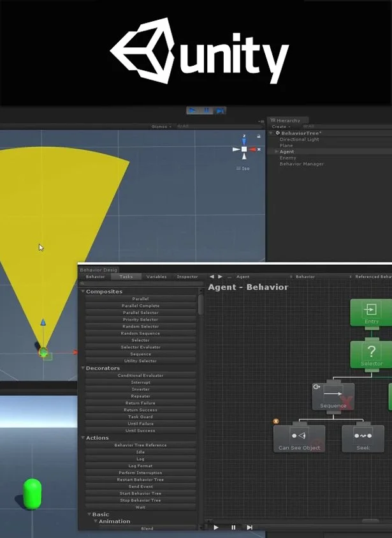Add a Repeater decorator
The image size is (392, 538).
coord(140,396)
